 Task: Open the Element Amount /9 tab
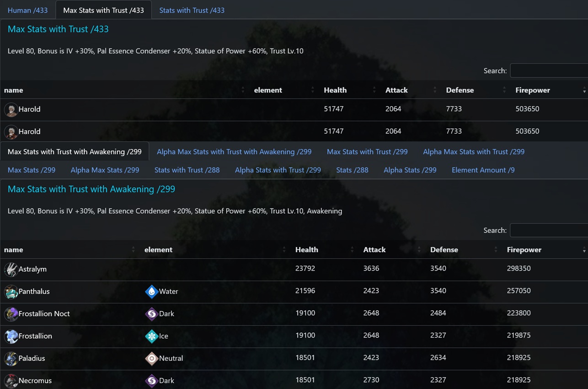(483, 170)
